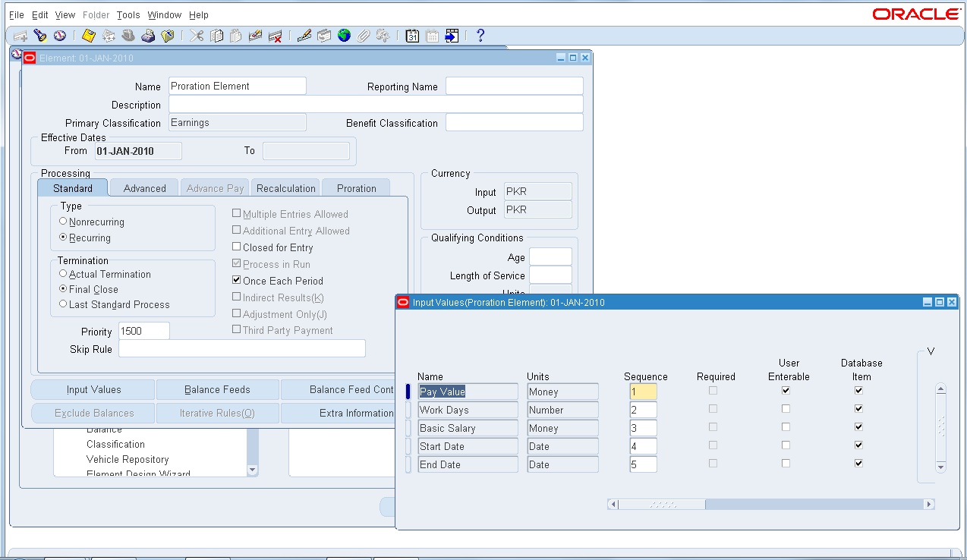Click the Input Values vertical scrollbar down arrow
Image resolution: width=967 pixels, height=560 pixels.
coord(941,467)
